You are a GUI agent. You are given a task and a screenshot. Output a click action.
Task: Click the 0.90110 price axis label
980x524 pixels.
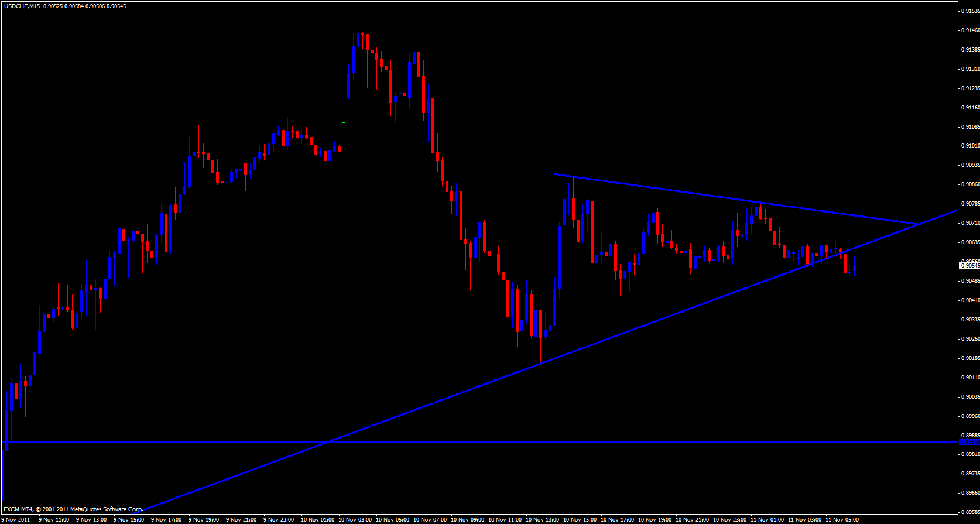coord(969,378)
